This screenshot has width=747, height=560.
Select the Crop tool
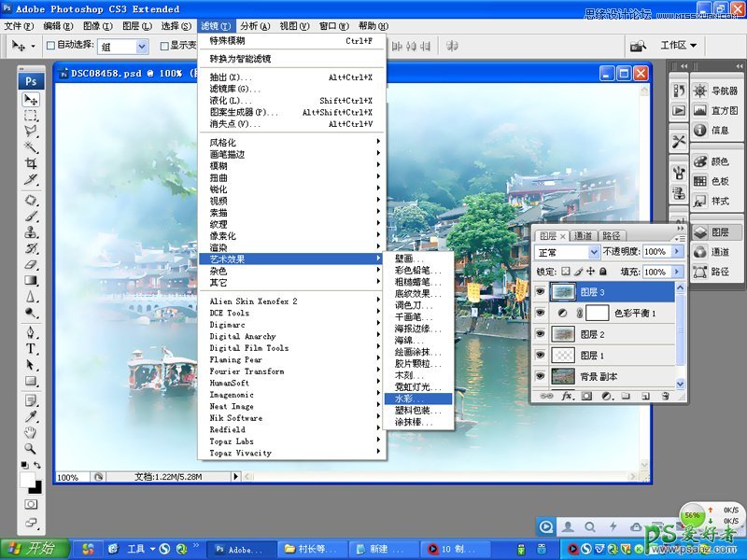click(x=31, y=163)
